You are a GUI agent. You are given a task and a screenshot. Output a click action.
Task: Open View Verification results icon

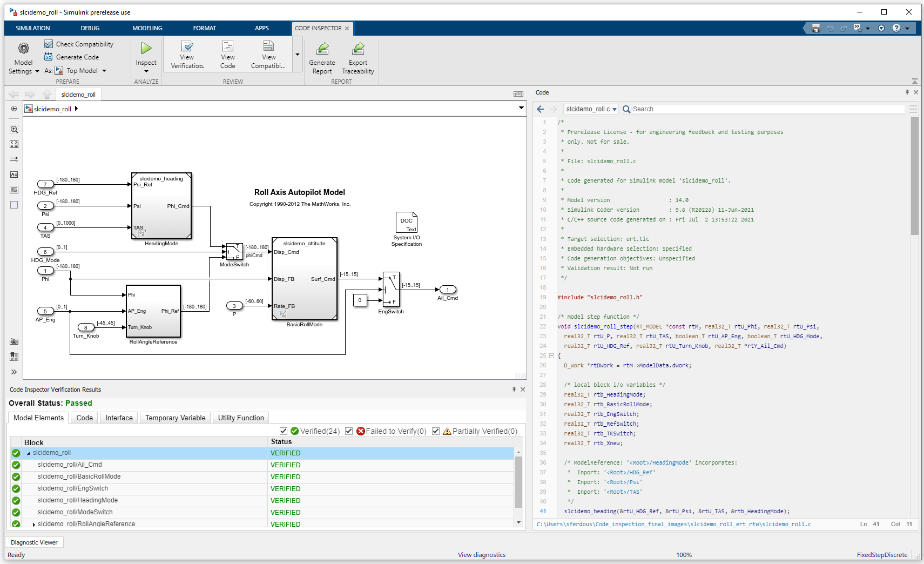187,46
